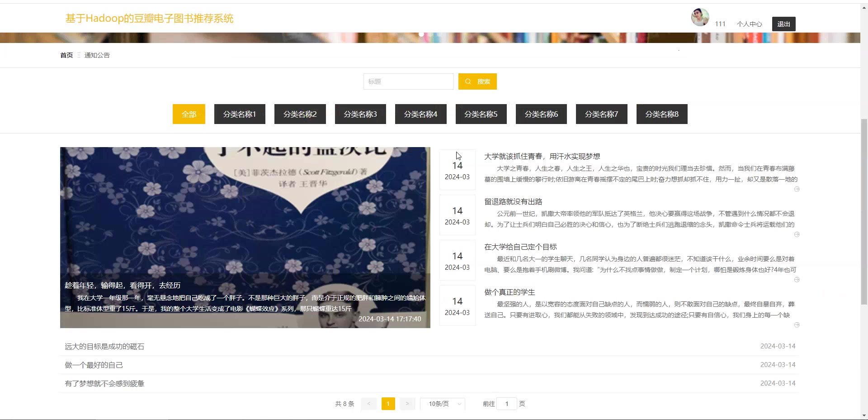868x420 pixels.
Task: Click the date box of 留退路就没有出路
Action: tap(458, 215)
